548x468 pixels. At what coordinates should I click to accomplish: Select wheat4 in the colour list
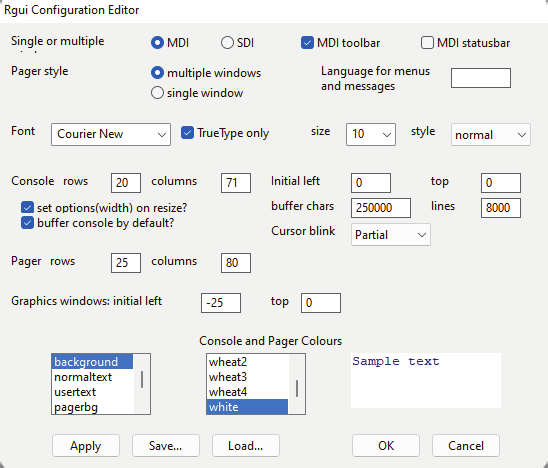[x=247, y=392]
